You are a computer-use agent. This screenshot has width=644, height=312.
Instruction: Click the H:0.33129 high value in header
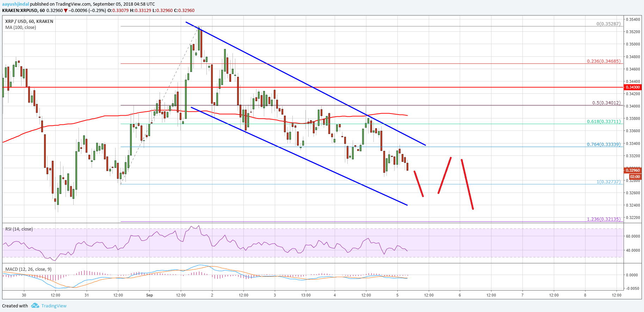coord(141,11)
